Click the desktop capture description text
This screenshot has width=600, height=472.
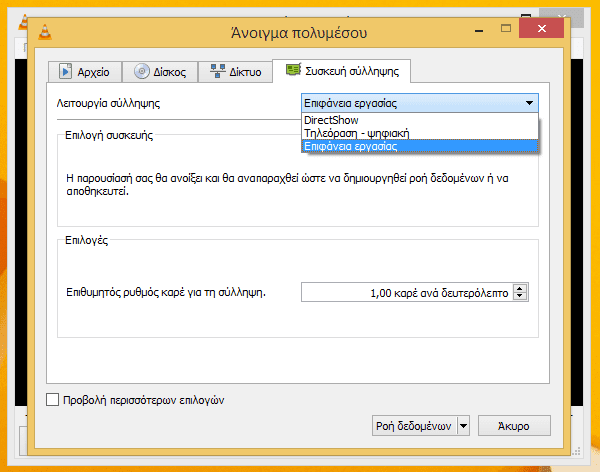287,185
